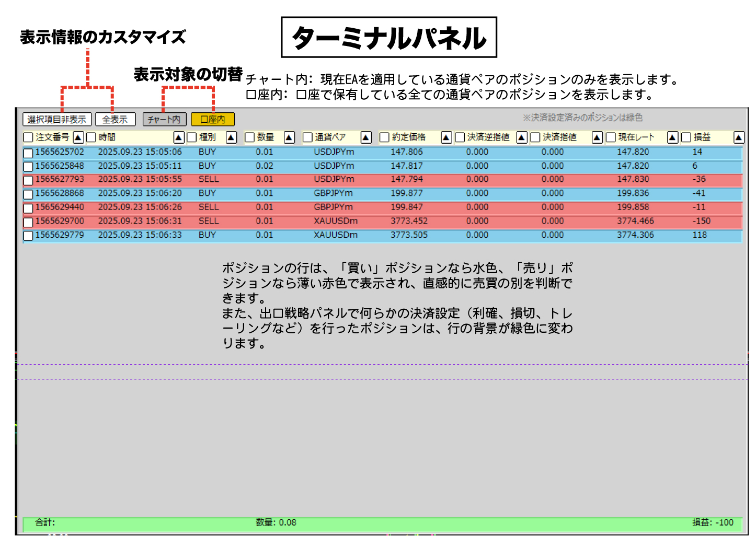This screenshot has width=756, height=547.
Task: Toggle the 通貨ペア column checkbox
Action: (x=307, y=137)
